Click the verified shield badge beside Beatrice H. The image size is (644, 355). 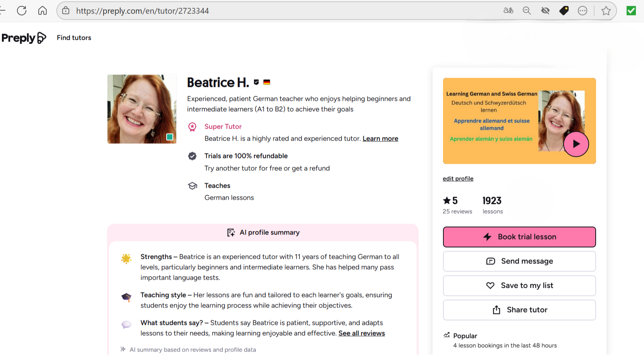tap(256, 82)
